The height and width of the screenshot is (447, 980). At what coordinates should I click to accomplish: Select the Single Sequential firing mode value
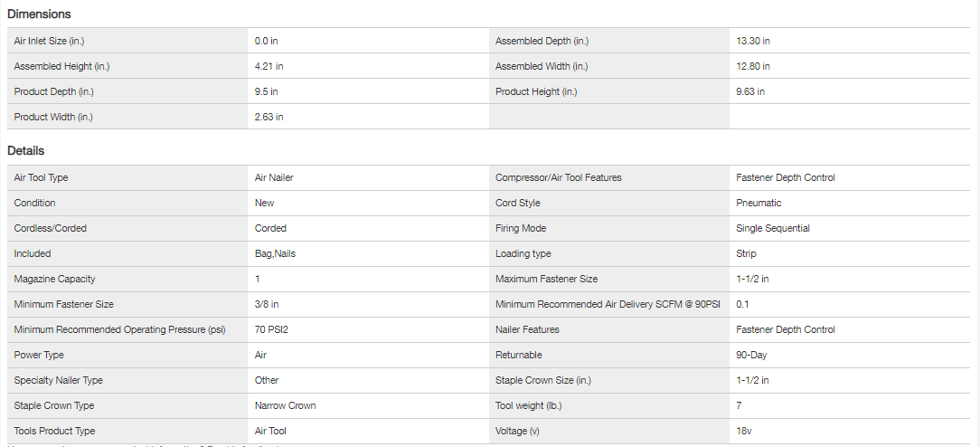[773, 228]
